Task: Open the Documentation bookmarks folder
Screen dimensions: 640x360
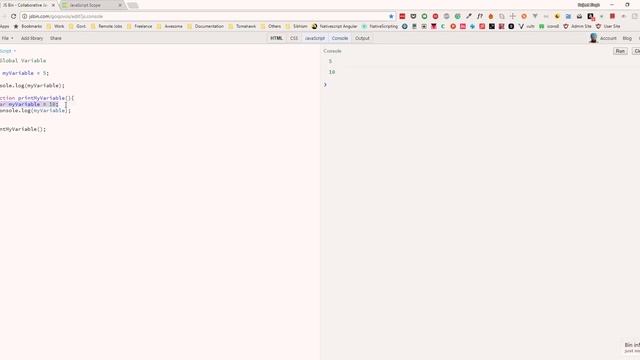Action: point(205,26)
